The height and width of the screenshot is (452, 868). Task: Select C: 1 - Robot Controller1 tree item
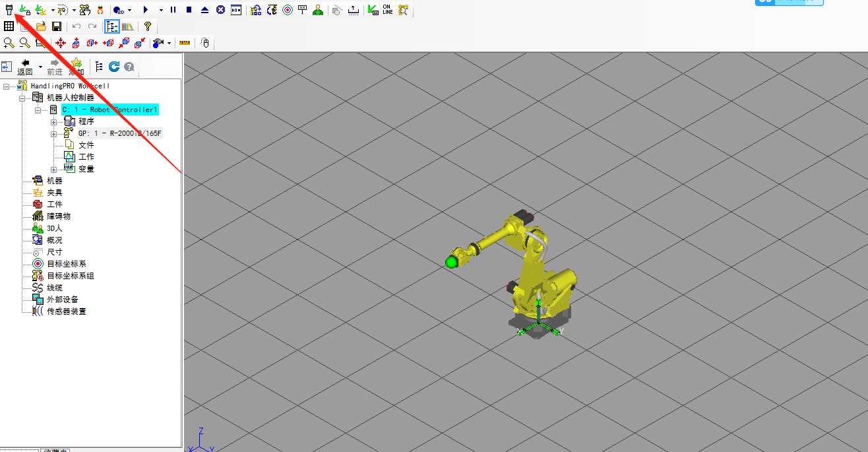(110, 110)
